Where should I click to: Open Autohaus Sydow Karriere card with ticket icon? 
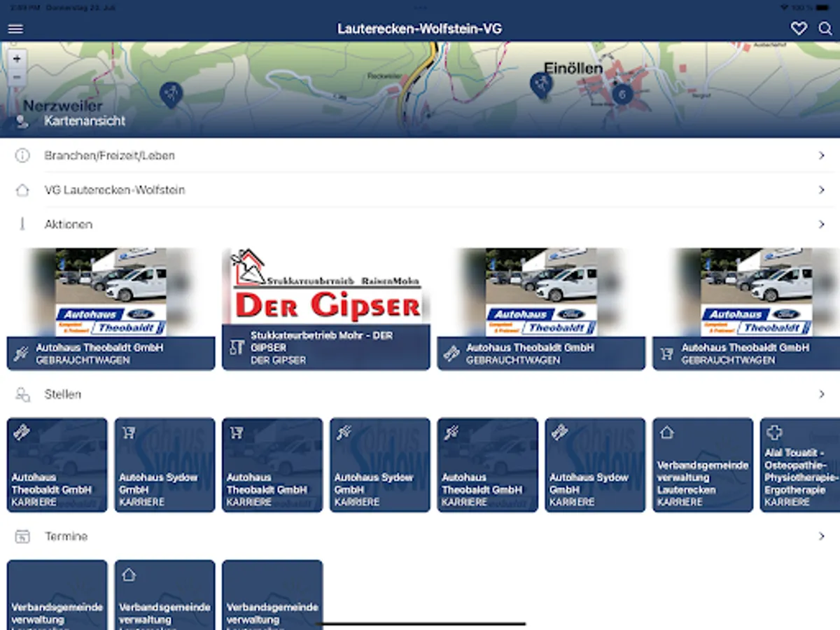pos(595,465)
